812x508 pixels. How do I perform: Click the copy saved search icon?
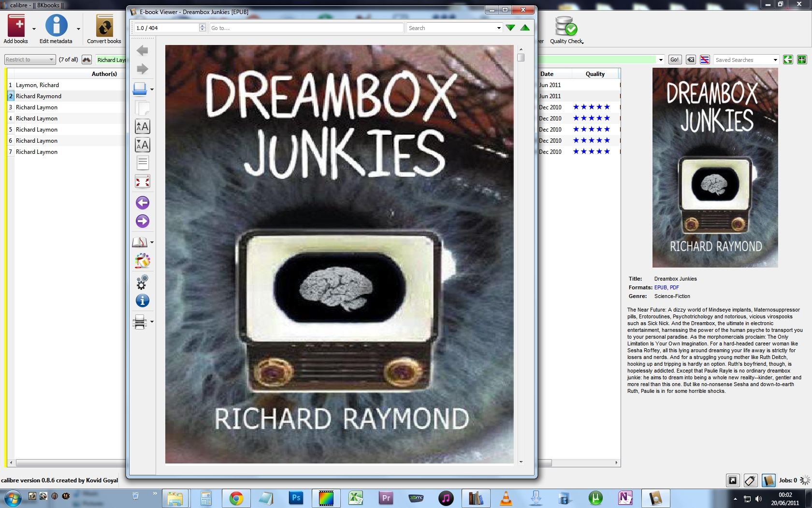point(788,60)
